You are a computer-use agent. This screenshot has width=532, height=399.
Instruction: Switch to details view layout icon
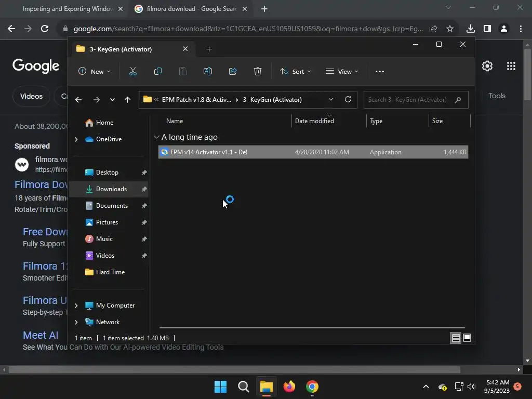[x=456, y=338]
